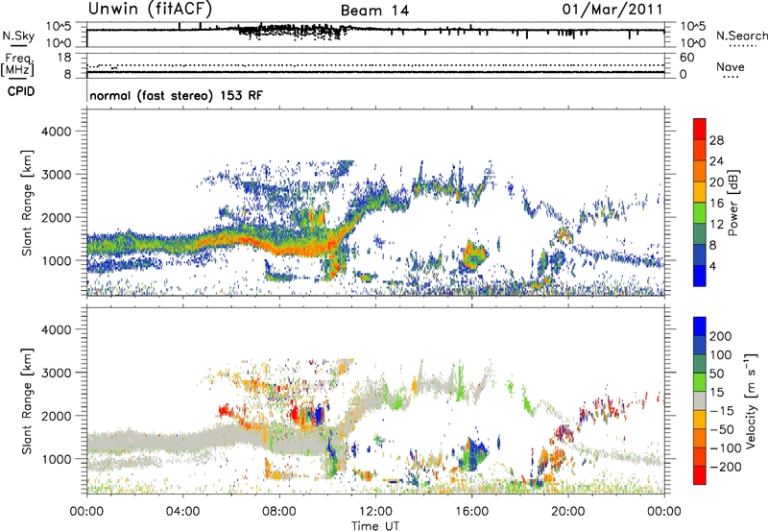Click the "Power [dB]" color bar title
The width and height of the screenshot is (768, 532).
[733, 203]
